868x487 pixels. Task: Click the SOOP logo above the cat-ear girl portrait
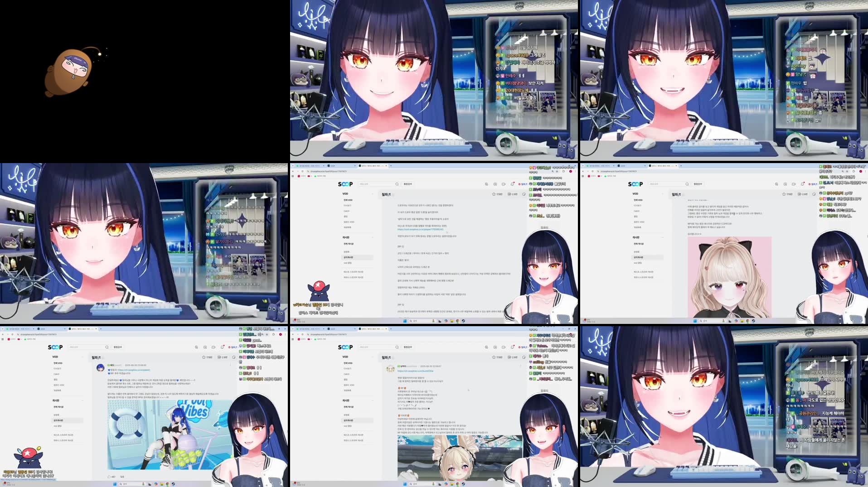[635, 184]
